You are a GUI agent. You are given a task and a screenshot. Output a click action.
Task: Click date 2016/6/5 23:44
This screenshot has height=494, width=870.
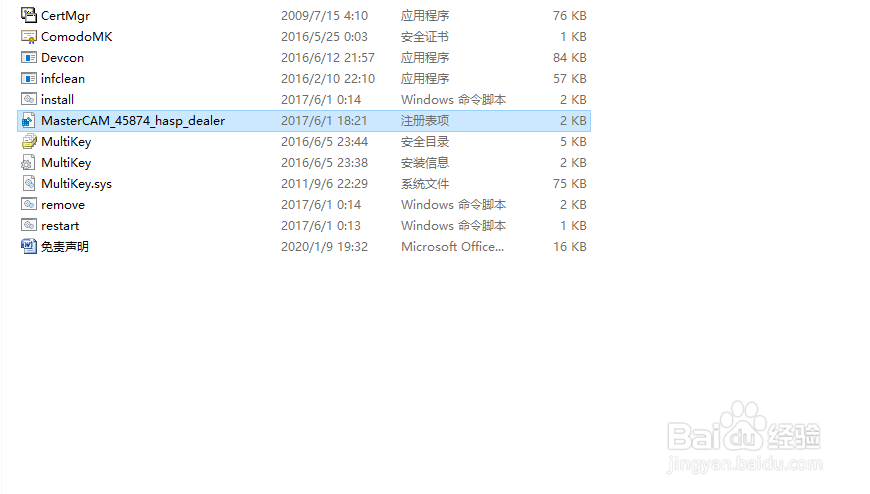tap(324, 142)
